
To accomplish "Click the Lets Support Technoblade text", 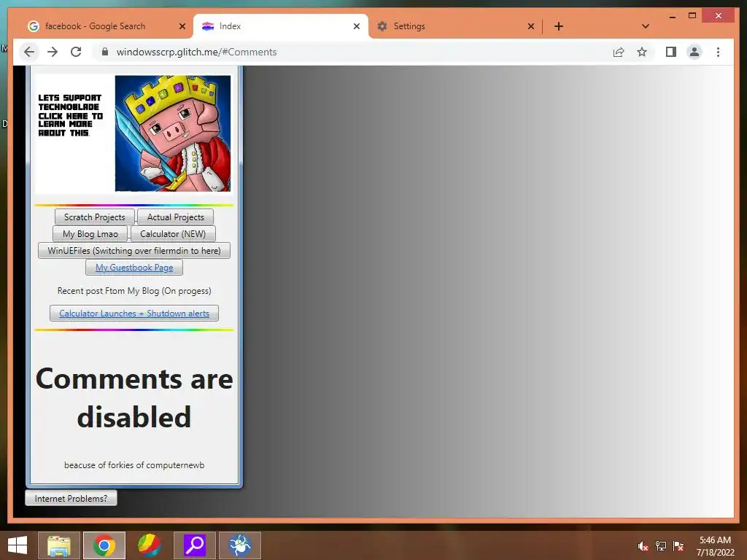I will click(x=70, y=115).
